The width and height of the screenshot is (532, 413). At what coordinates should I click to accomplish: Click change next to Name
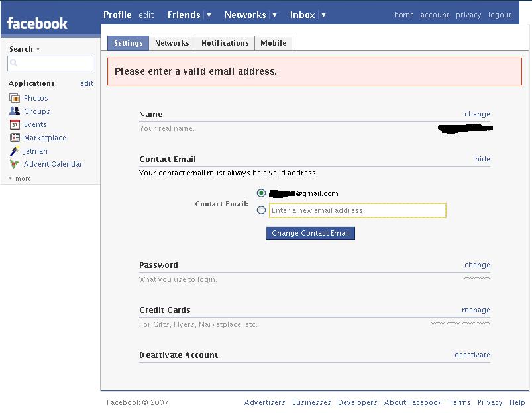pyautogui.click(x=477, y=114)
